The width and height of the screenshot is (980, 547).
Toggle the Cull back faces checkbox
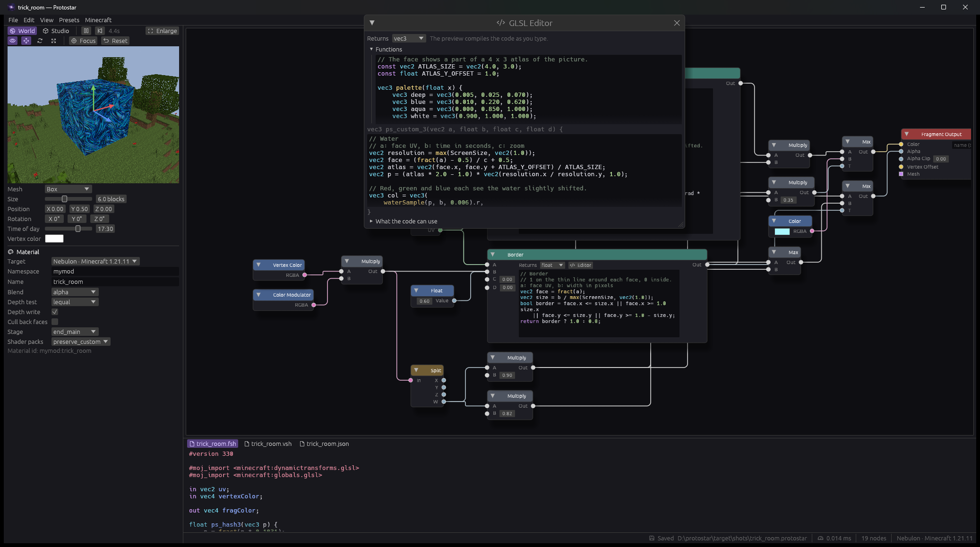(55, 322)
